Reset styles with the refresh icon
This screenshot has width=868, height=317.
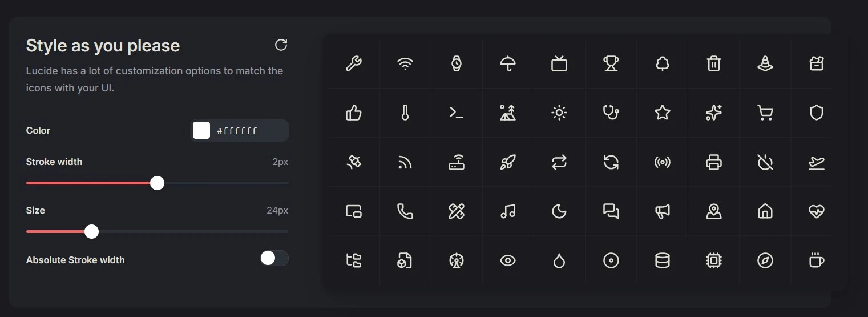point(281,45)
